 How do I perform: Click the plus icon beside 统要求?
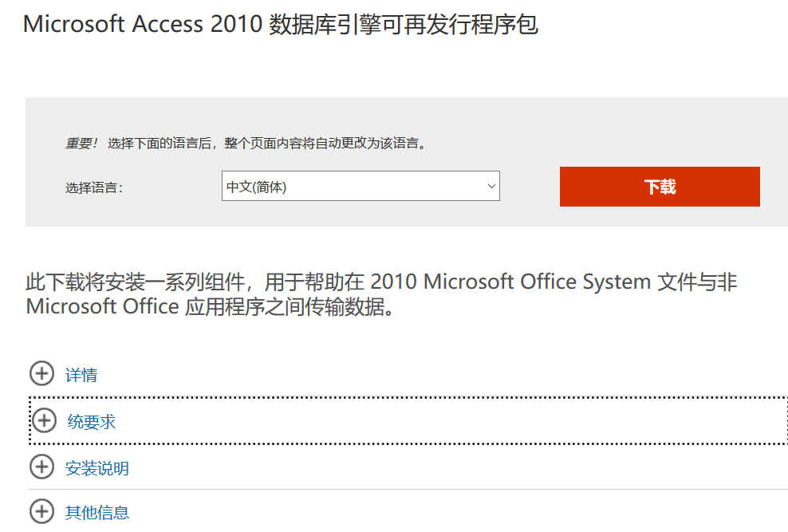point(44,420)
